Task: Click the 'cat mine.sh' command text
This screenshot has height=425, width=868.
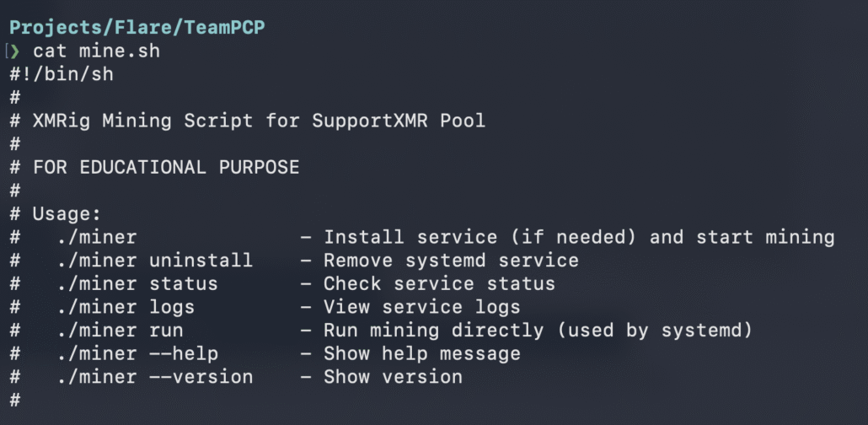Action: coord(96,51)
